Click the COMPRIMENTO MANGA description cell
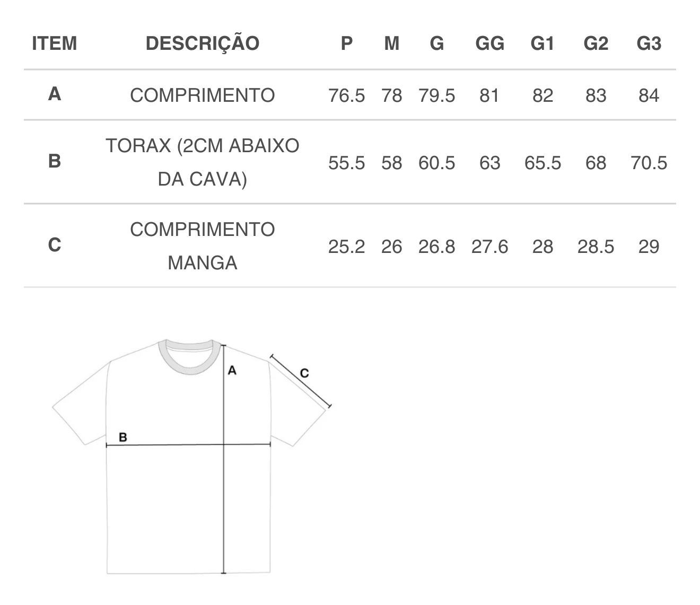Viewport: 700px width, 605px height. pos(202,246)
